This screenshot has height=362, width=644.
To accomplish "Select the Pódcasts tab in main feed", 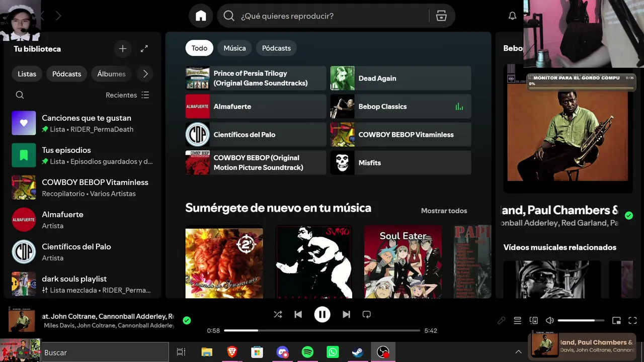I will click(276, 48).
